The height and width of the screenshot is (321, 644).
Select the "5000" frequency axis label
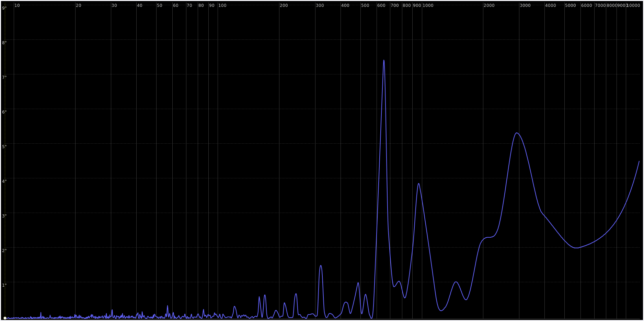click(x=571, y=5)
